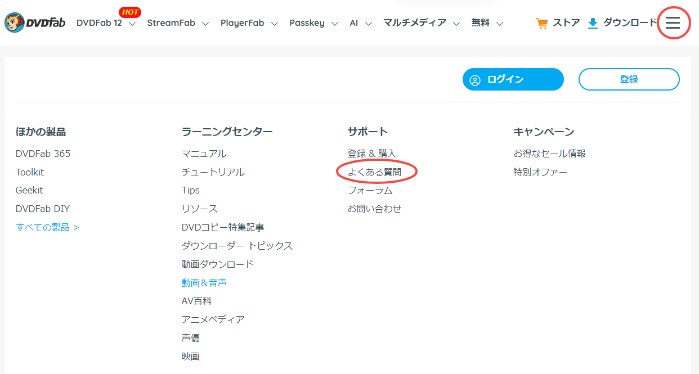The height and width of the screenshot is (374, 699).
Task: Open the DVDコピー特集記事 link
Action: click(222, 227)
